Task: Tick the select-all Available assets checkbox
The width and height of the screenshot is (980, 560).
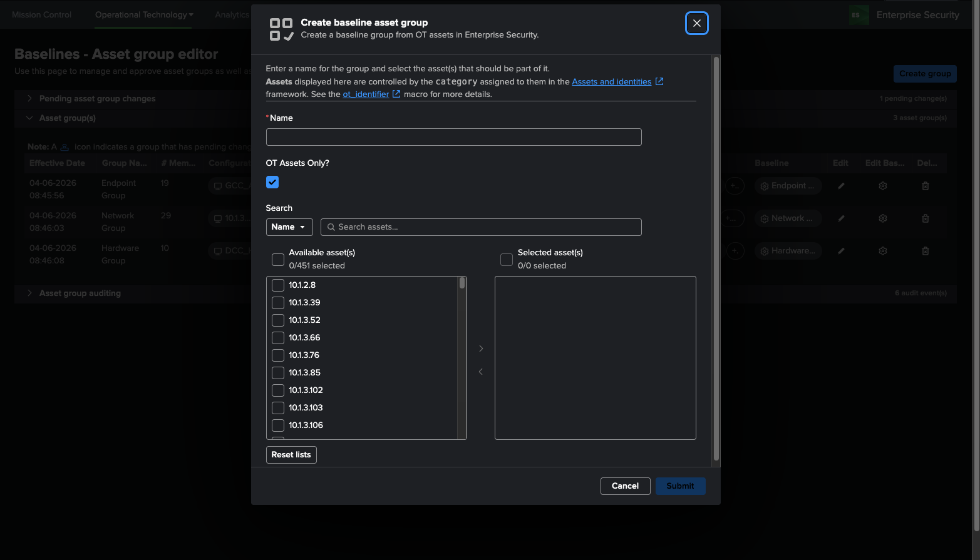Action: point(278,259)
